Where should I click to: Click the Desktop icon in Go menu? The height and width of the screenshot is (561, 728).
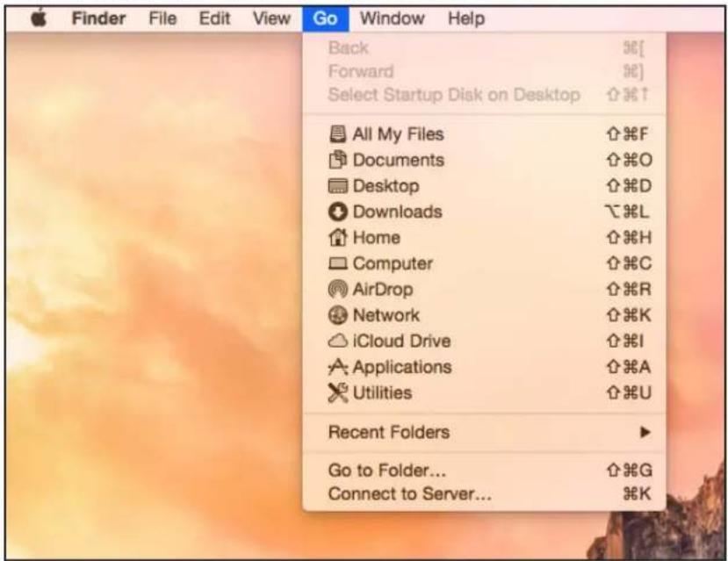pyautogui.click(x=337, y=186)
